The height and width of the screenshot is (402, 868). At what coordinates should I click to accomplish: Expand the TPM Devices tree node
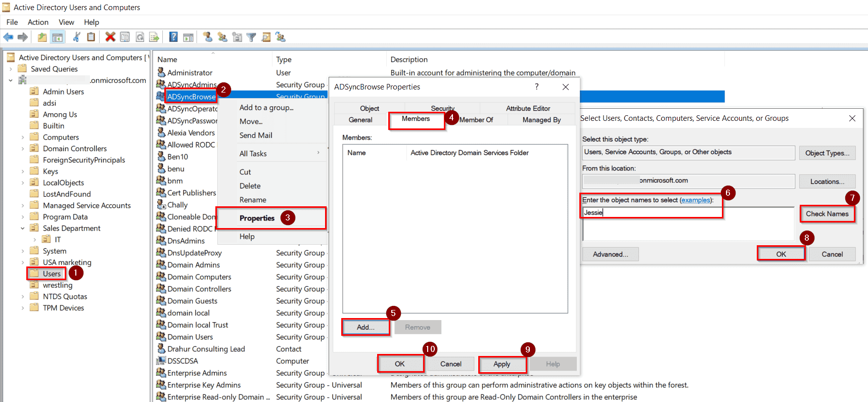[x=23, y=308]
